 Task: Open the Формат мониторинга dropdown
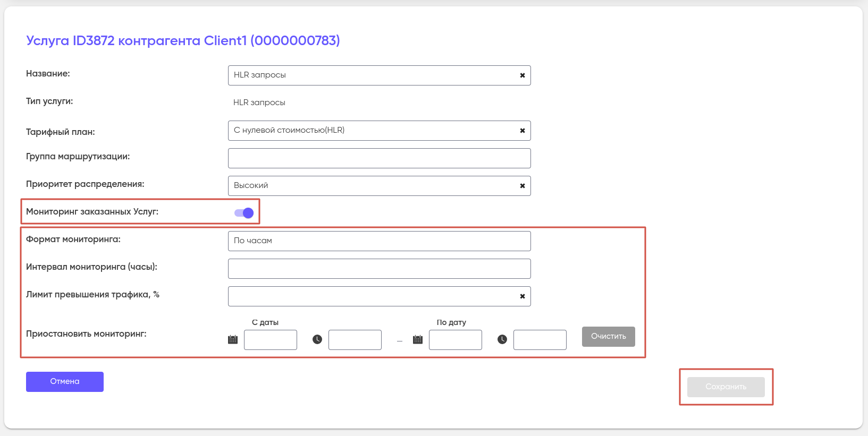[x=380, y=241]
